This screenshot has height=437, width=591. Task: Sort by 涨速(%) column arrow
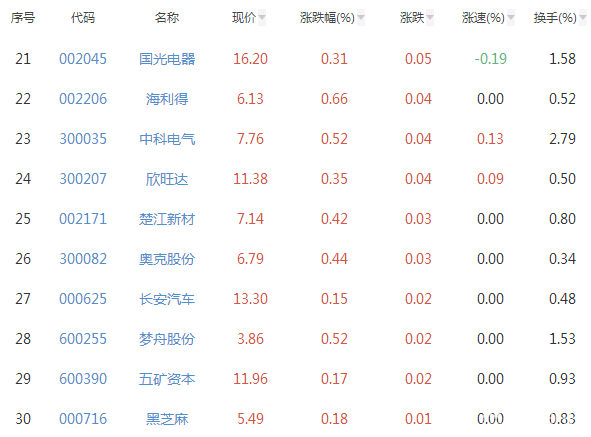click(511, 18)
